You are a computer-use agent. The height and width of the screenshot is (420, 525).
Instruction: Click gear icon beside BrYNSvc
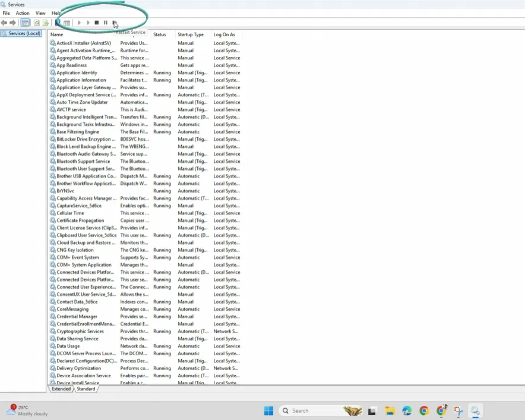[53, 191]
